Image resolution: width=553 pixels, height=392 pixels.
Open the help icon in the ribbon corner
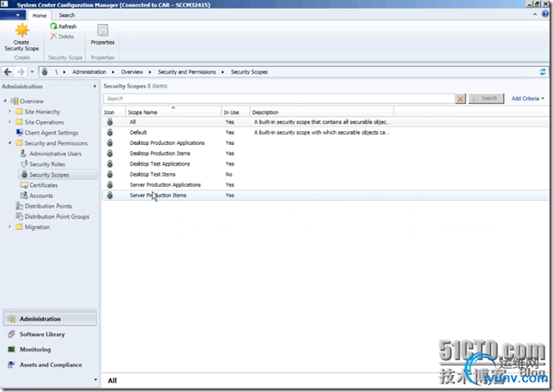pos(545,14)
